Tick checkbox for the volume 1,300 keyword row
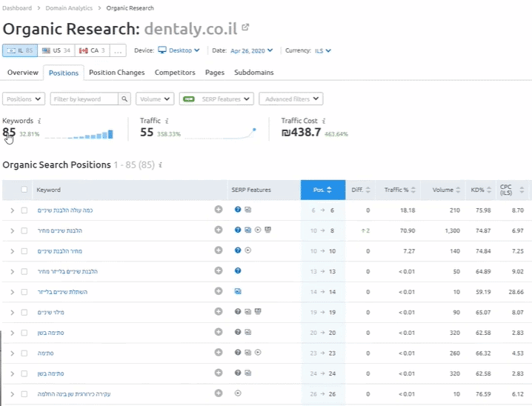The height and width of the screenshot is (406, 532). (x=24, y=230)
